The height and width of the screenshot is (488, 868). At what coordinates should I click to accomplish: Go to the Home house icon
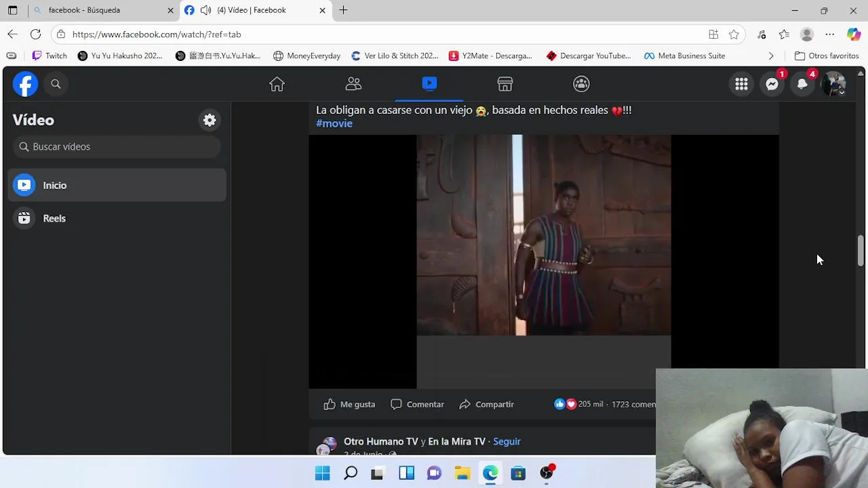[277, 84]
